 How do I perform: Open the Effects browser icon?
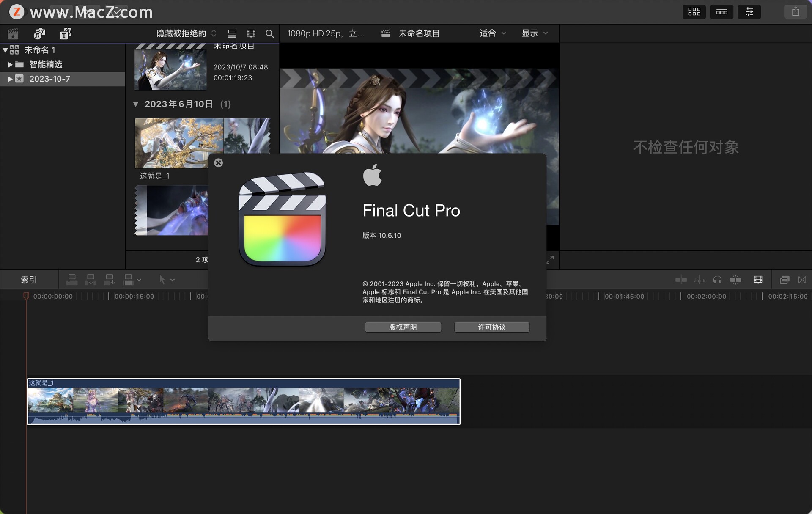click(x=785, y=280)
